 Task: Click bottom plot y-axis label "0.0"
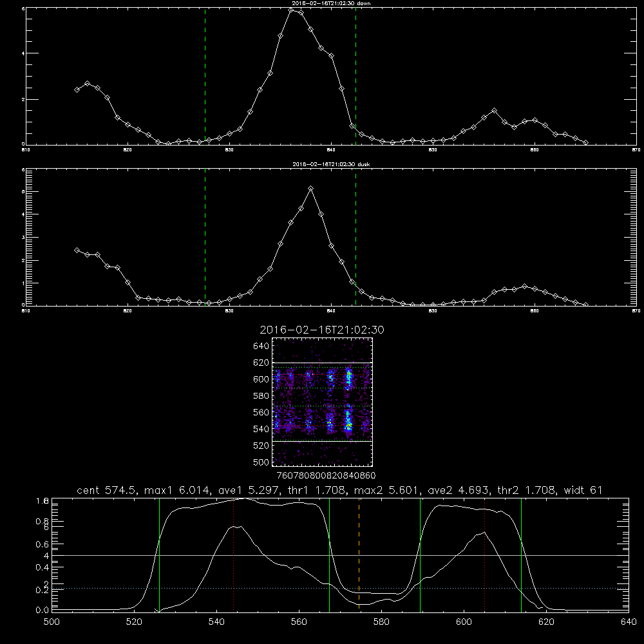point(41,611)
